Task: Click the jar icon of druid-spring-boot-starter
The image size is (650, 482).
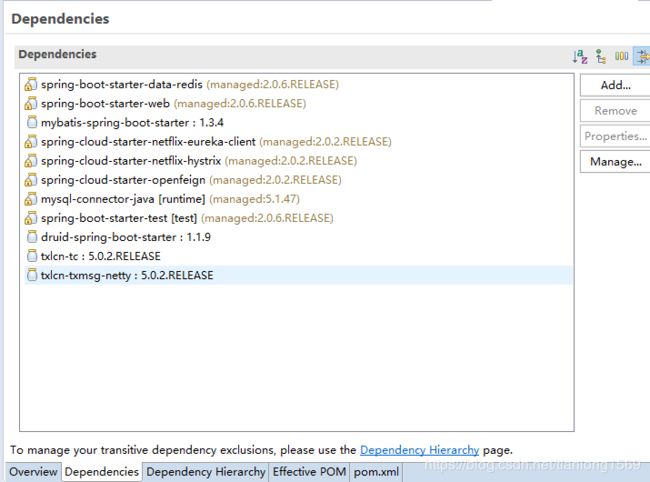Action: [32, 237]
